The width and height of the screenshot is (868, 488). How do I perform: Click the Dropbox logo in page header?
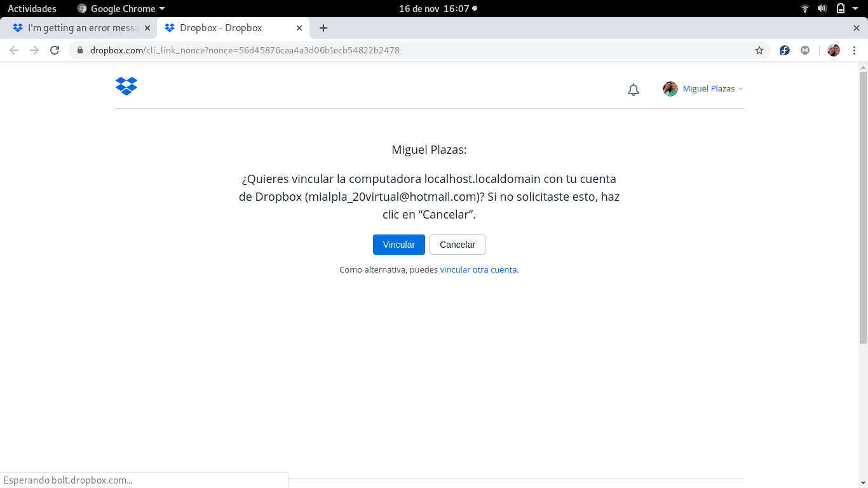pos(126,86)
